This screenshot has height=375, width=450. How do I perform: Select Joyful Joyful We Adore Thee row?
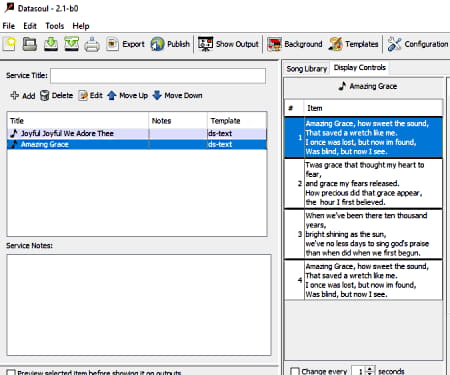click(x=137, y=133)
